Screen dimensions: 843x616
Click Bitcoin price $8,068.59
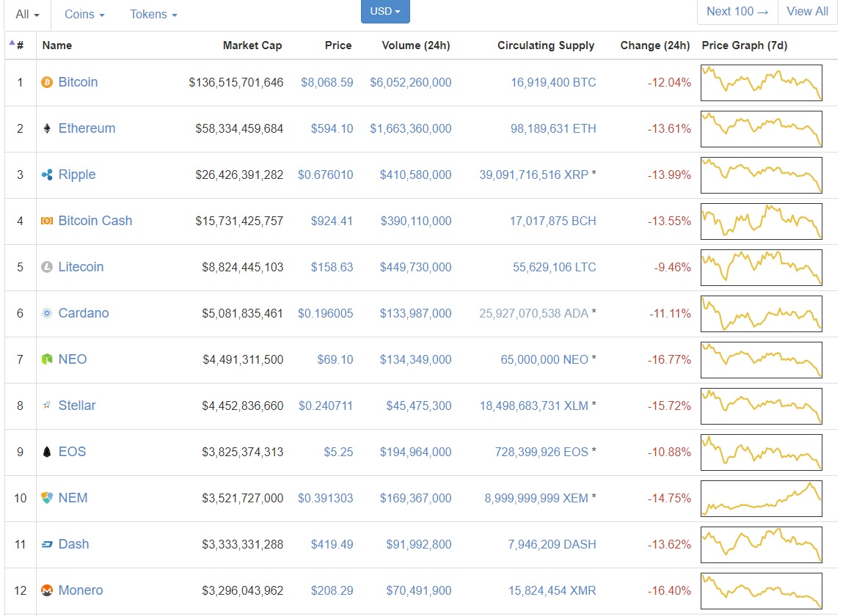327,83
